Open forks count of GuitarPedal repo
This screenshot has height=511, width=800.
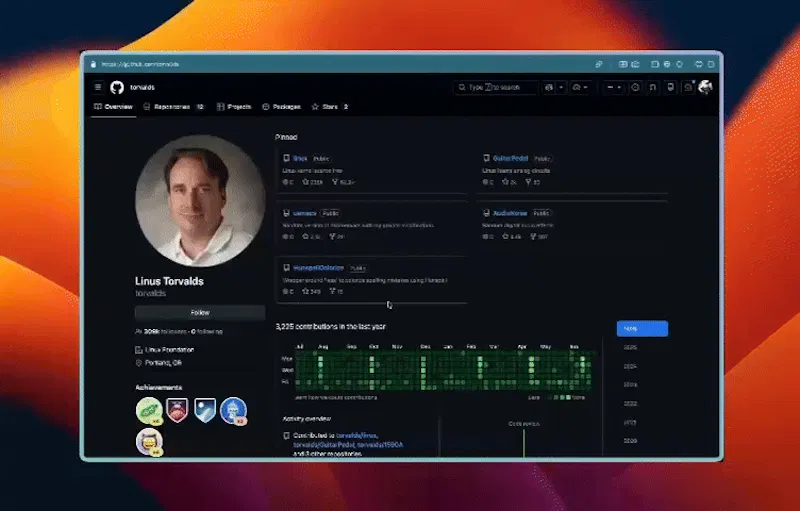(533, 182)
